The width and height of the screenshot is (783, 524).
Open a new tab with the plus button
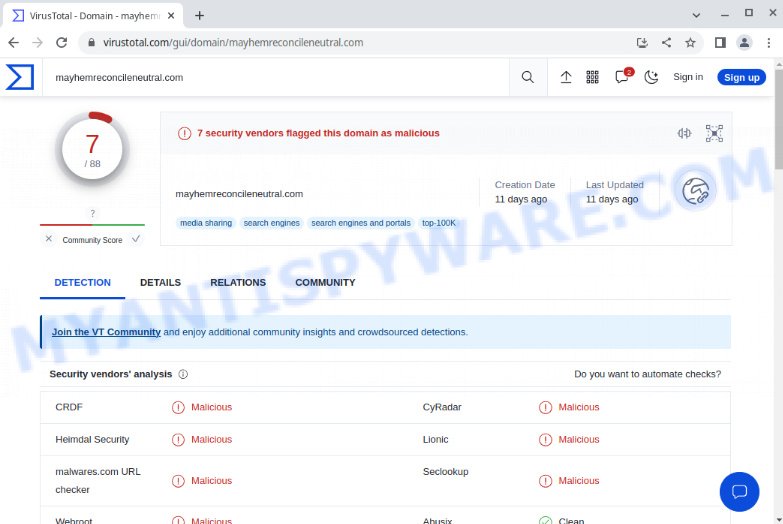[199, 15]
